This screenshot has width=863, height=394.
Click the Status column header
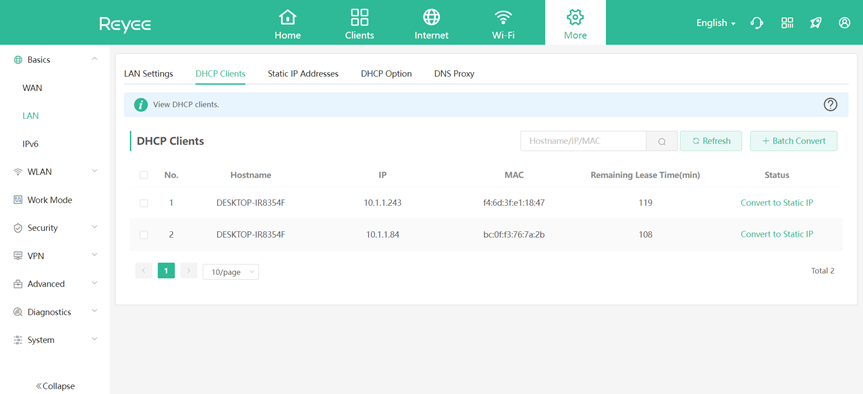777,175
